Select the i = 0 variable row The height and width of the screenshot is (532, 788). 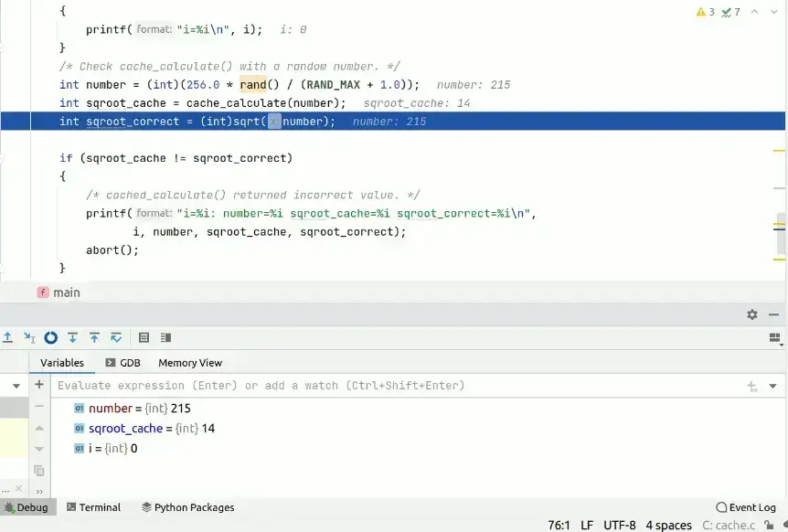(105, 448)
